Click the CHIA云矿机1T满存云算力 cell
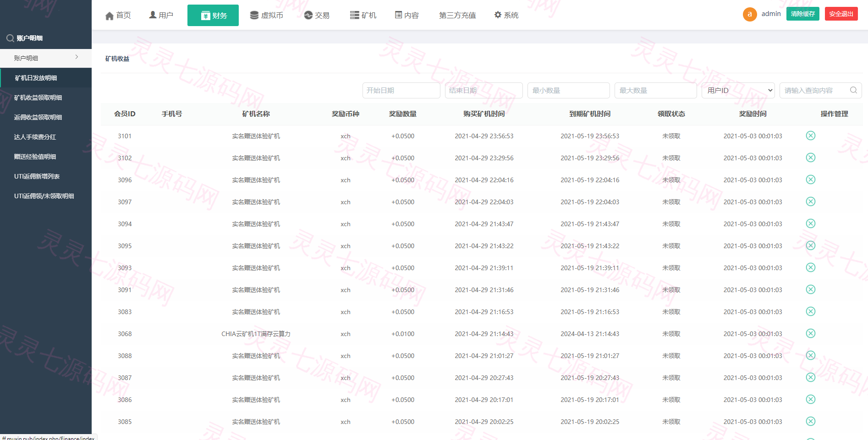 (x=256, y=334)
